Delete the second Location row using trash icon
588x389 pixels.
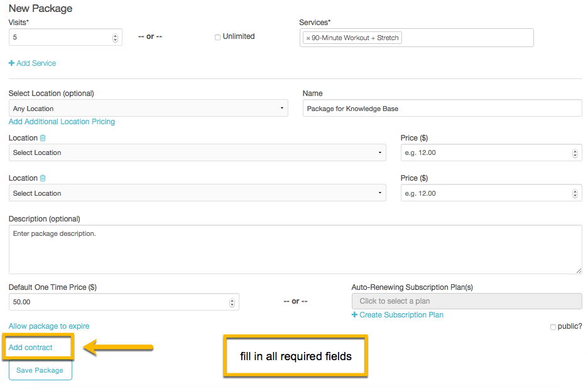[x=42, y=178]
